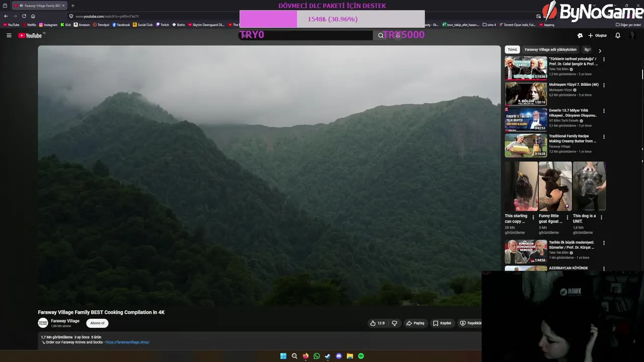Open options for 'Traditional Family Recipe' video

pos(604,136)
